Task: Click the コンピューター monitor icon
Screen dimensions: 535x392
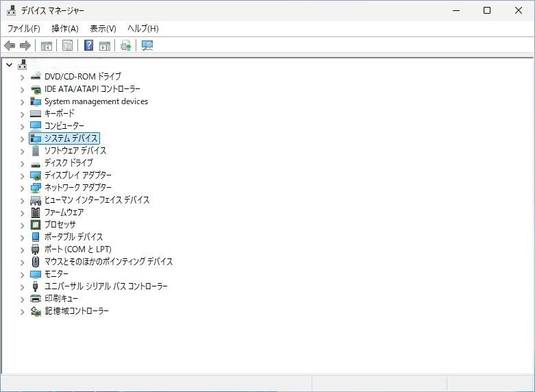Action: 36,126
